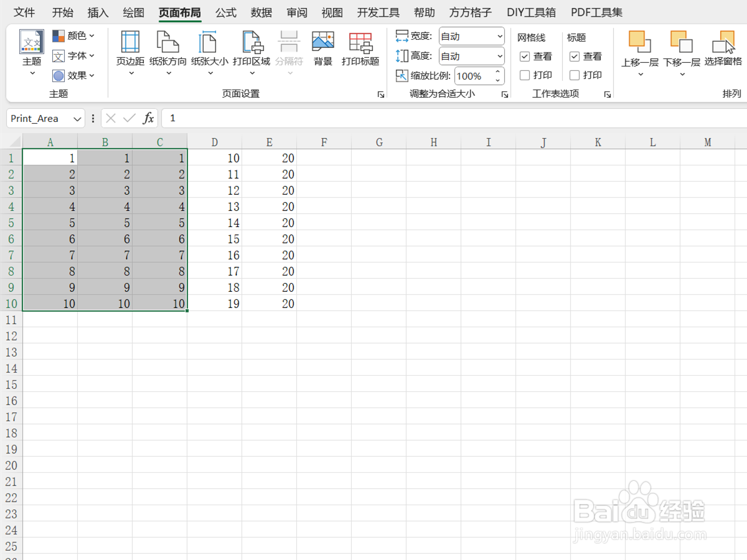Open the DIY工具箱 tab
Viewport: 747px width, 560px height.
point(531,12)
